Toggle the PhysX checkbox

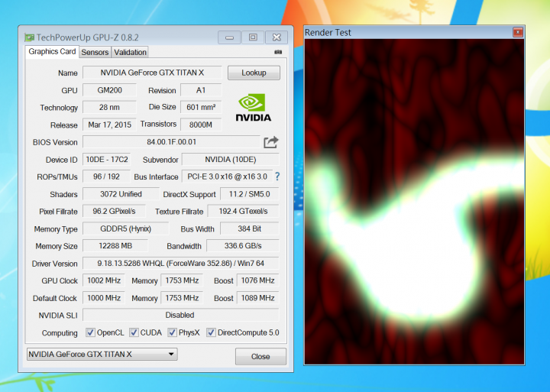pyautogui.click(x=172, y=332)
